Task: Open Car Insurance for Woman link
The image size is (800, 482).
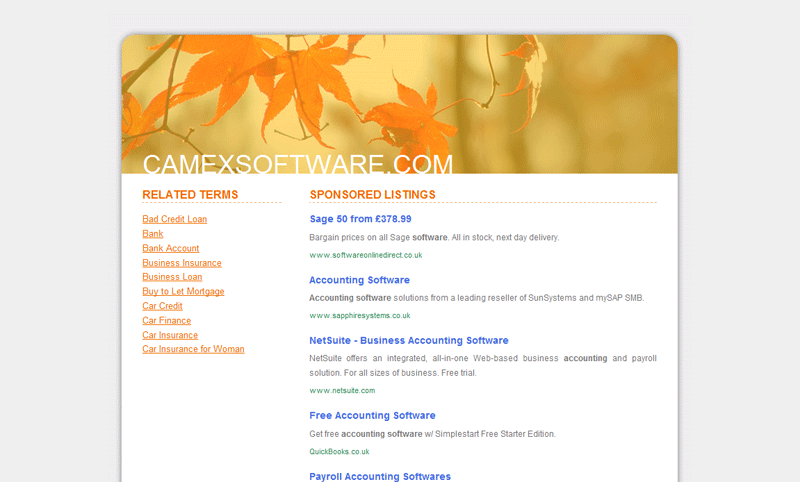Action: click(193, 349)
